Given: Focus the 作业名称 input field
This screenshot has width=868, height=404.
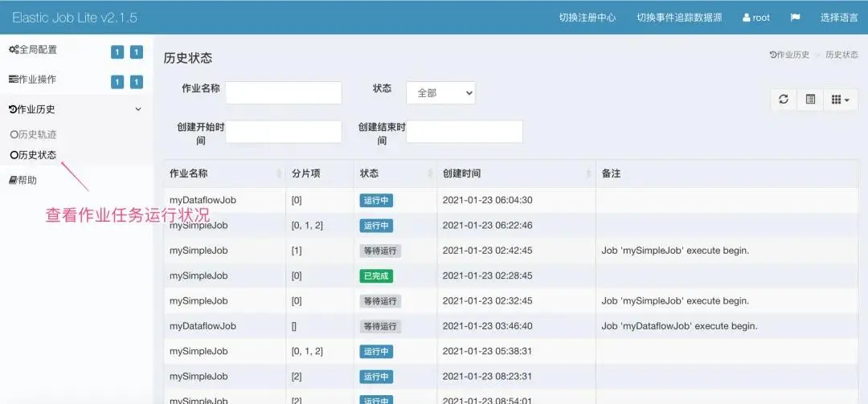Looking at the screenshot, I should click(284, 93).
